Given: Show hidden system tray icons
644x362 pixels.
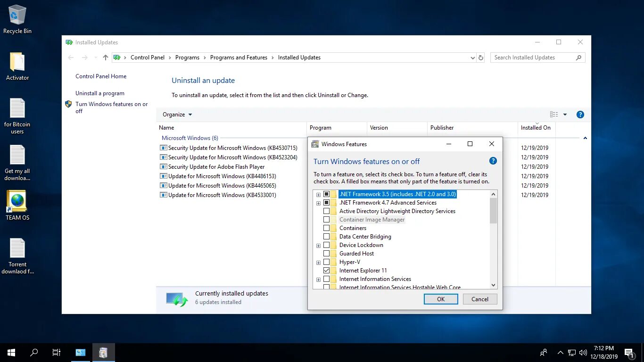Looking at the screenshot, I should click(561, 353).
